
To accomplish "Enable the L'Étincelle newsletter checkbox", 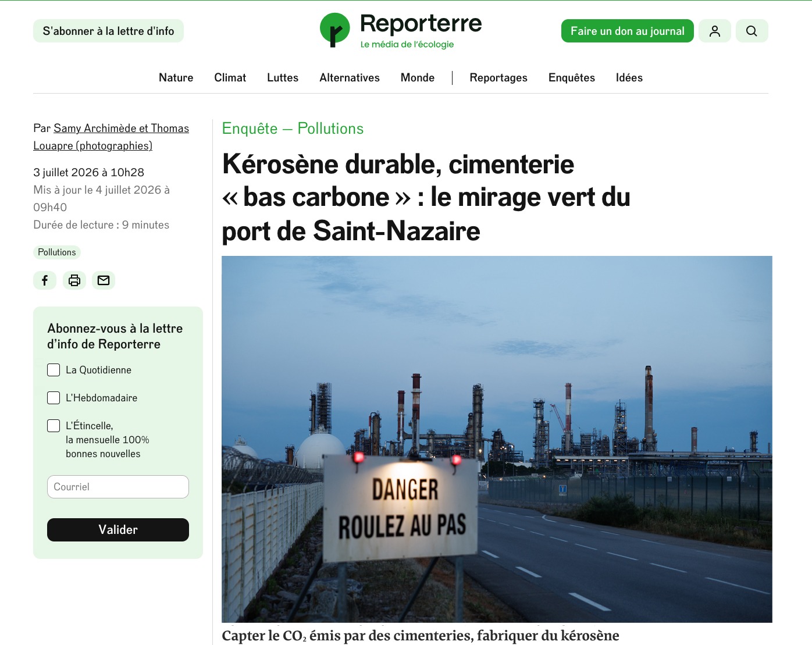I will coord(54,426).
